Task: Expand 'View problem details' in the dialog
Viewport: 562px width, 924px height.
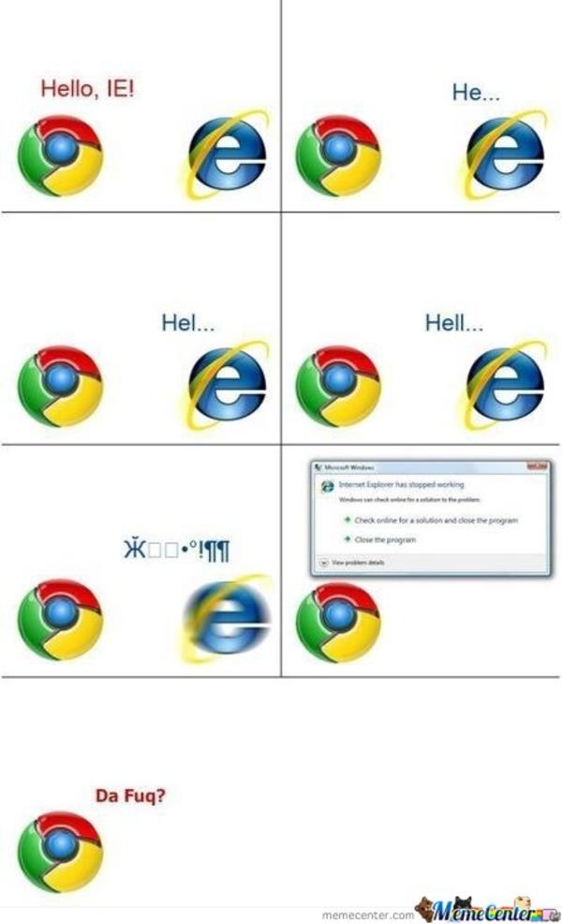Action: [352, 563]
